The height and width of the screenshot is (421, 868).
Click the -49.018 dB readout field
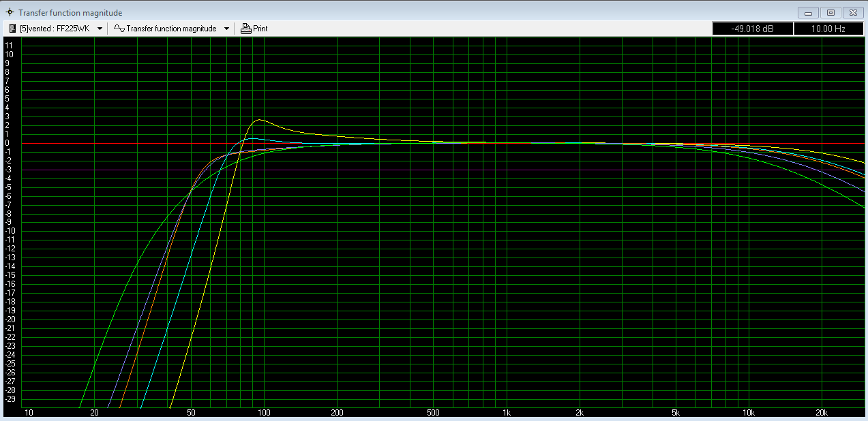click(x=753, y=29)
